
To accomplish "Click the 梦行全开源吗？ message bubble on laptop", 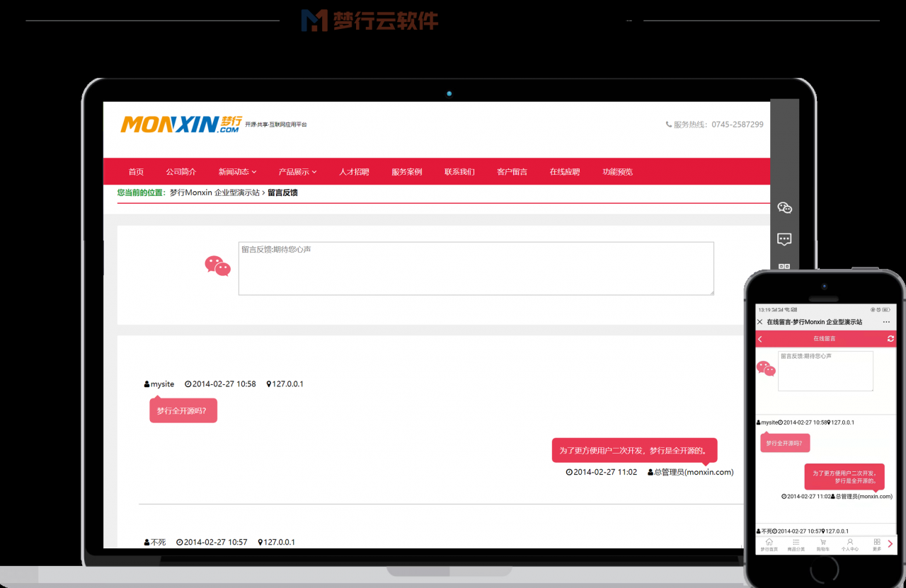I will (183, 410).
